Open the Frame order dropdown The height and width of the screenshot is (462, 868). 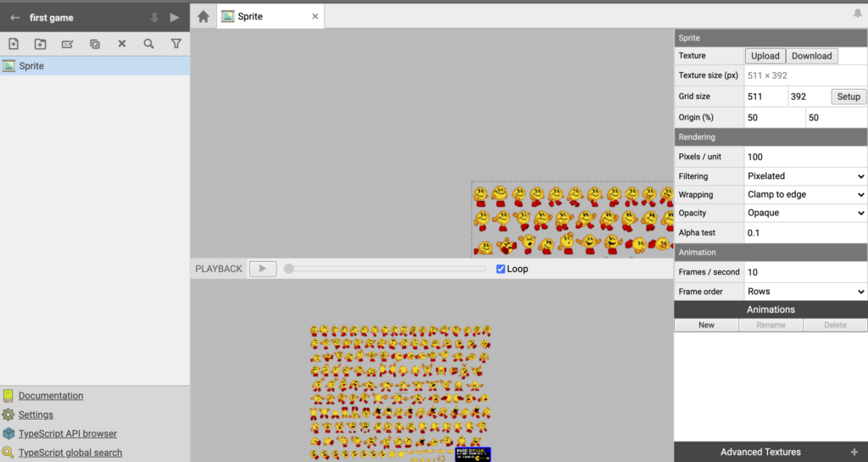click(x=805, y=291)
